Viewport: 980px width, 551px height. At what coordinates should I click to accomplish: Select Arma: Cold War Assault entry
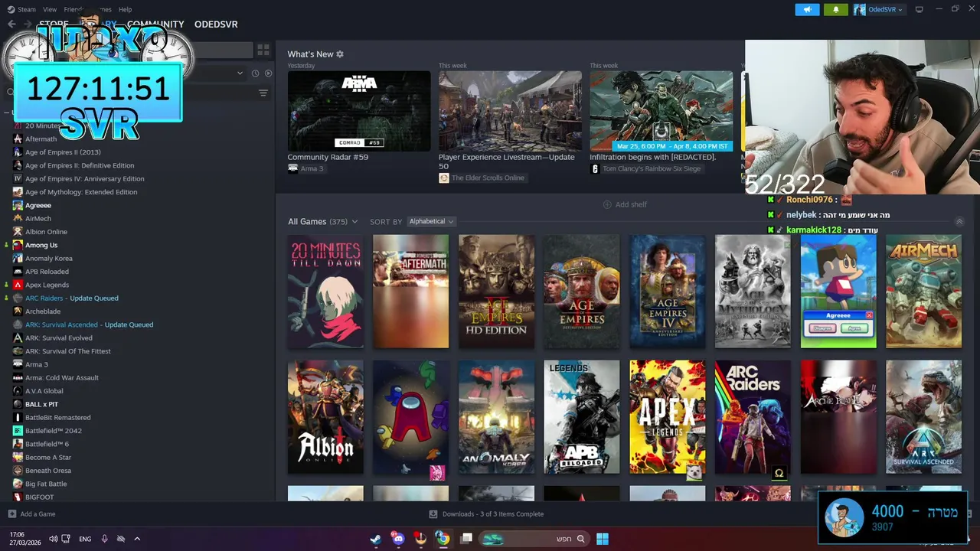(62, 378)
